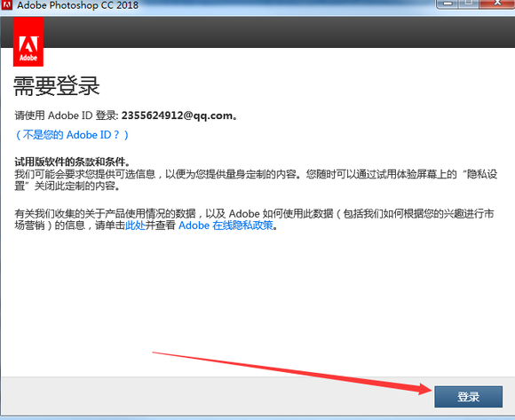Follow the 此处 data usage link
Viewport: 515px width, 420px height.
tap(135, 226)
